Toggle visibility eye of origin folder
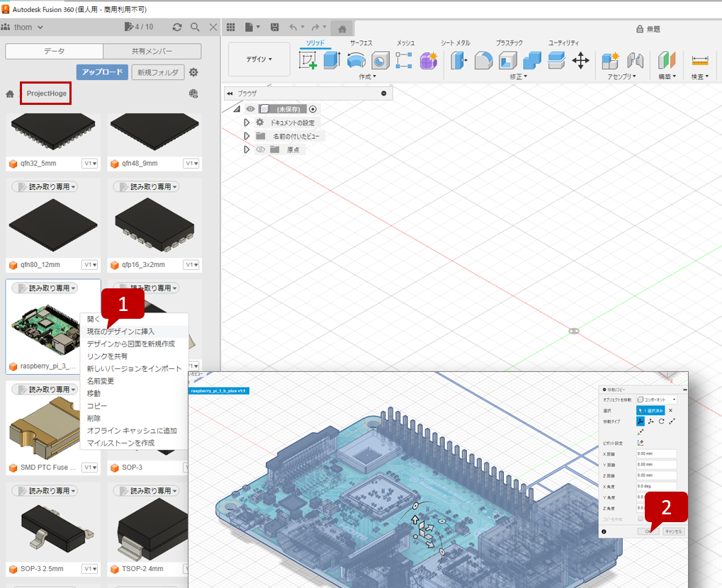The width and height of the screenshot is (722, 588). point(260,149)
